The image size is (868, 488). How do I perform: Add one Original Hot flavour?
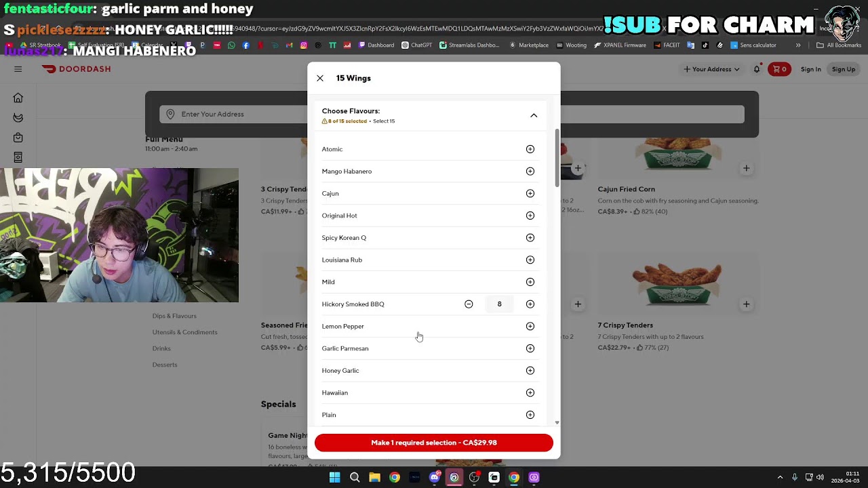[530, 216]
